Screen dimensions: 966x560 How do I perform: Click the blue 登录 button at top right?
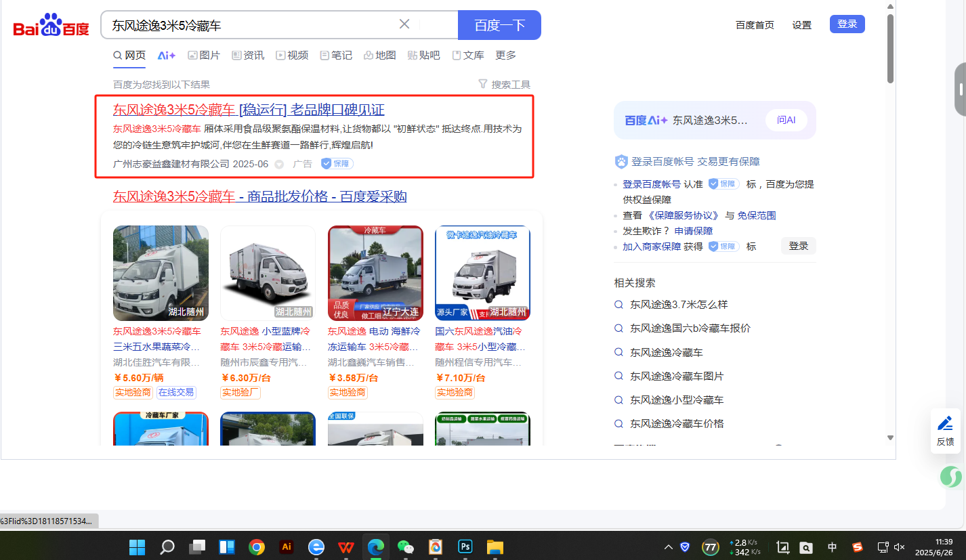pyautogui.click(x=847, y=24)
